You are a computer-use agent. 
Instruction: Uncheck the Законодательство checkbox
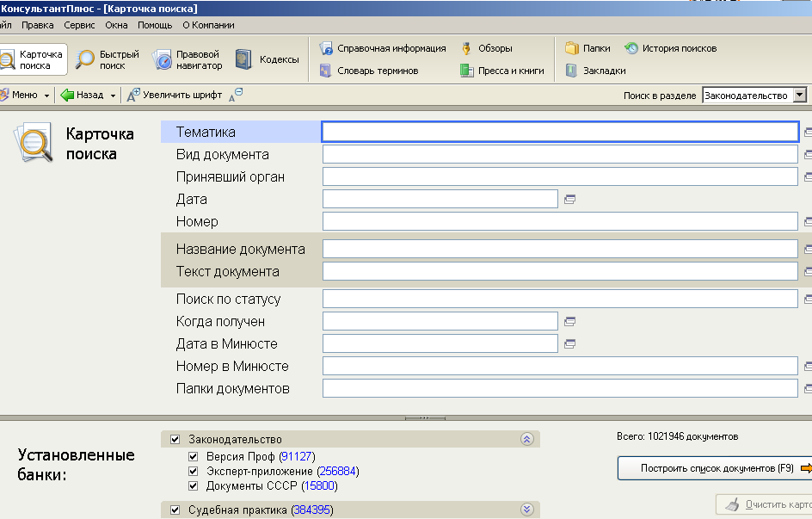pos(175,439)
